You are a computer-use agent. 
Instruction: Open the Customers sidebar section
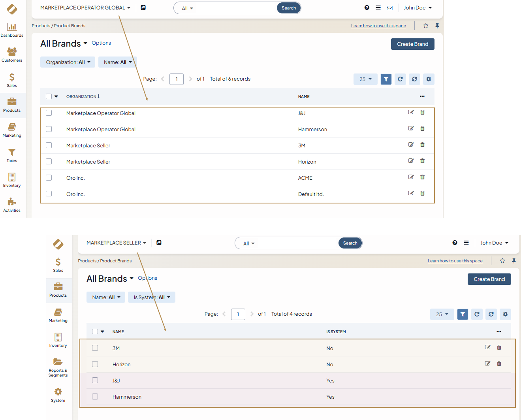tap(12, 55)
